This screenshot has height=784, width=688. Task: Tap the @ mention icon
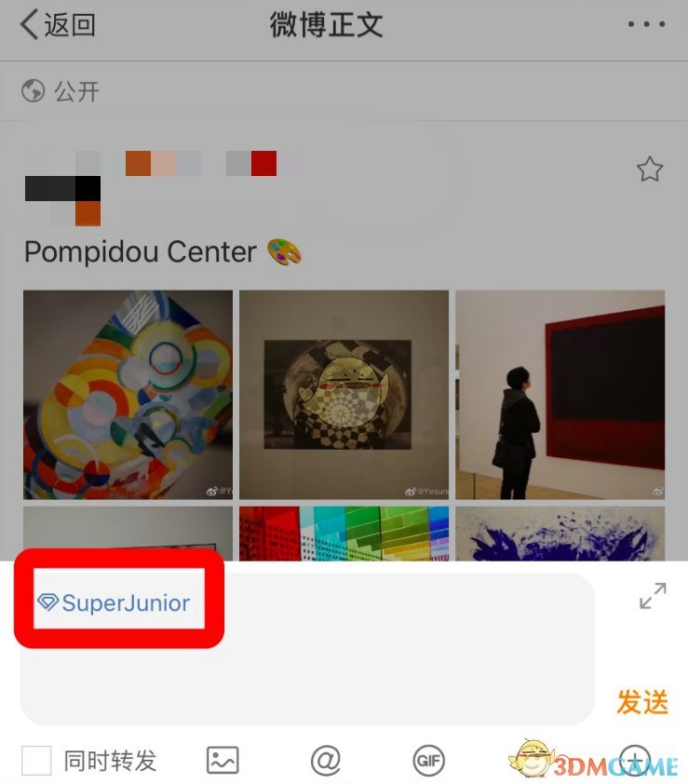(x=326, y=761)
